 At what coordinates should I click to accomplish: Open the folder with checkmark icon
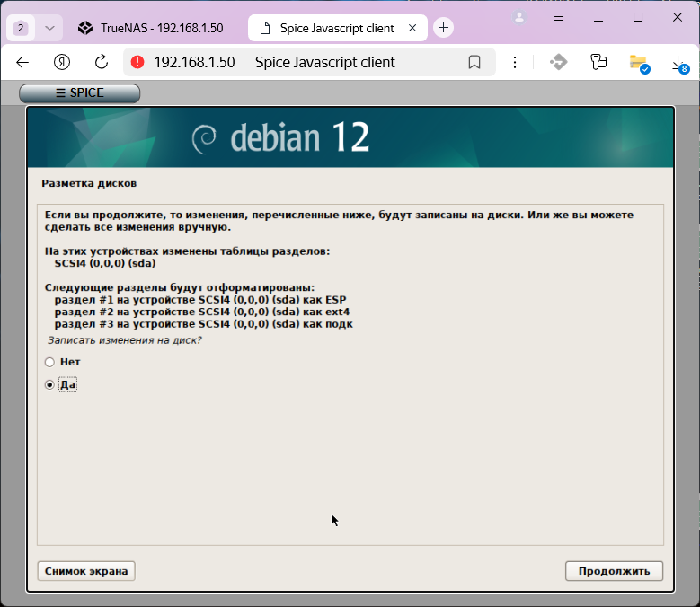639,64
